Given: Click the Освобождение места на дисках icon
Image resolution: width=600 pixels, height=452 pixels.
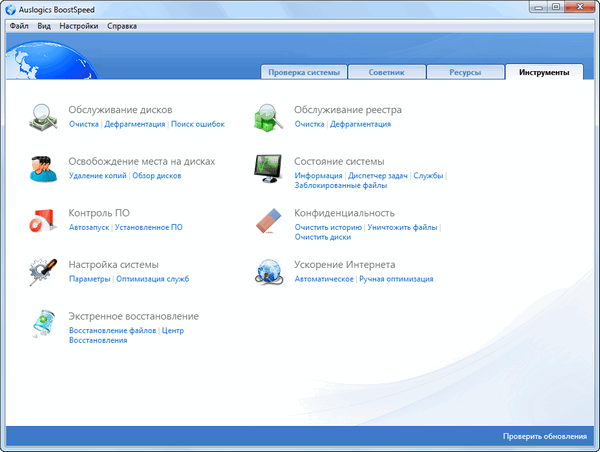Looking at the screenshot, I should [43, 168].
